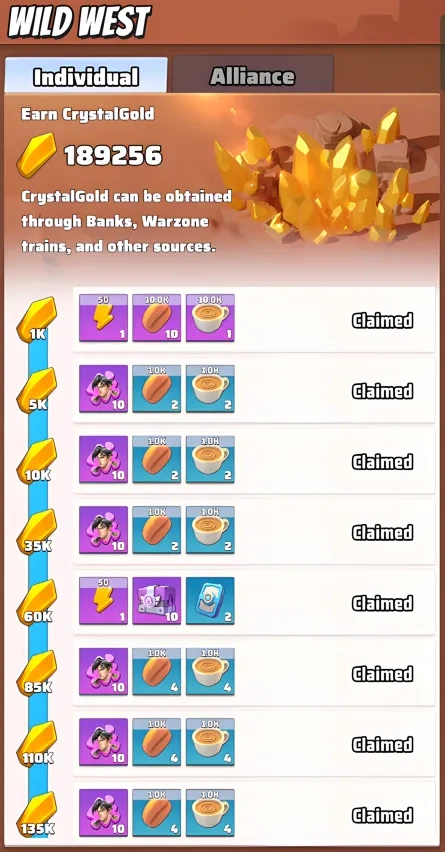The height and width of the screenshot is (852, 445).
Task: Tap the blue card reward in 60K row
Action: (210, 600)
